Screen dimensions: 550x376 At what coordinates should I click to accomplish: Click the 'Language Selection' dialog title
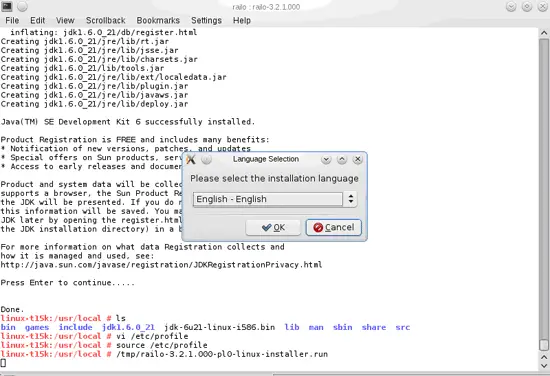266,159
